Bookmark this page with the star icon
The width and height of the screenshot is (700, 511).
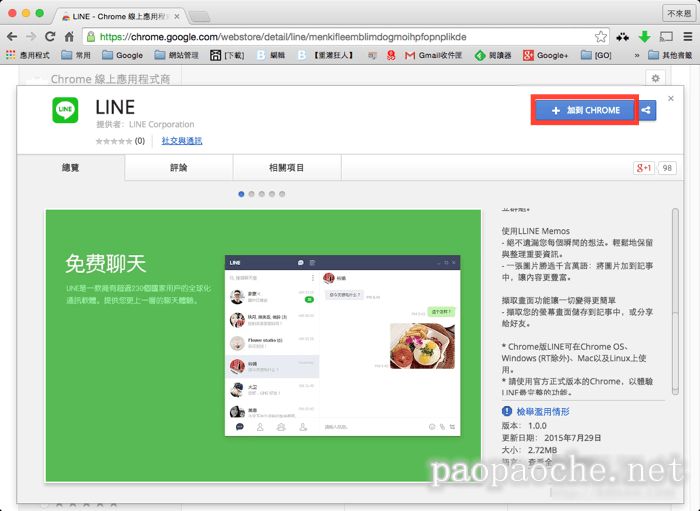click(601, 37)
